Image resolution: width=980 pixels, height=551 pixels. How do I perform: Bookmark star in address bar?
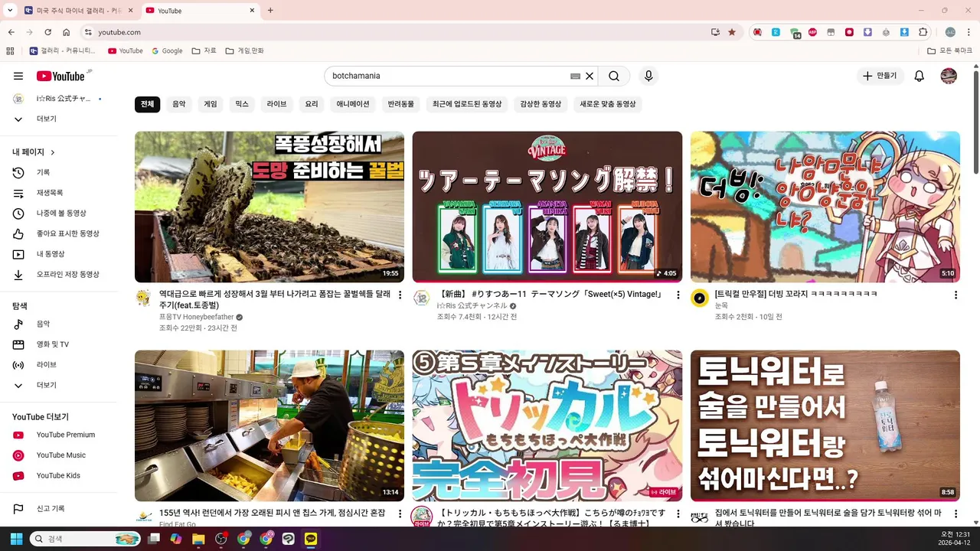click(732, 32)
